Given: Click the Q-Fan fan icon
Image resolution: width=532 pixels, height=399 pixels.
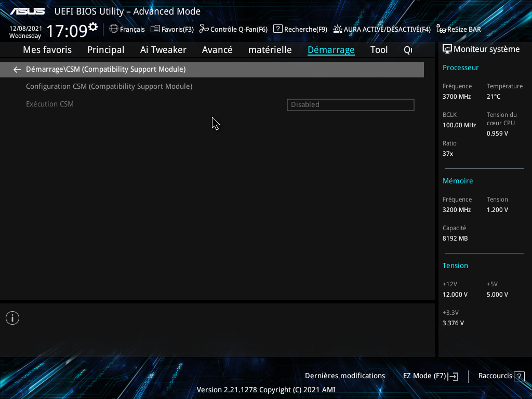Looking at the screenshot, I should [x=204, y=29].
